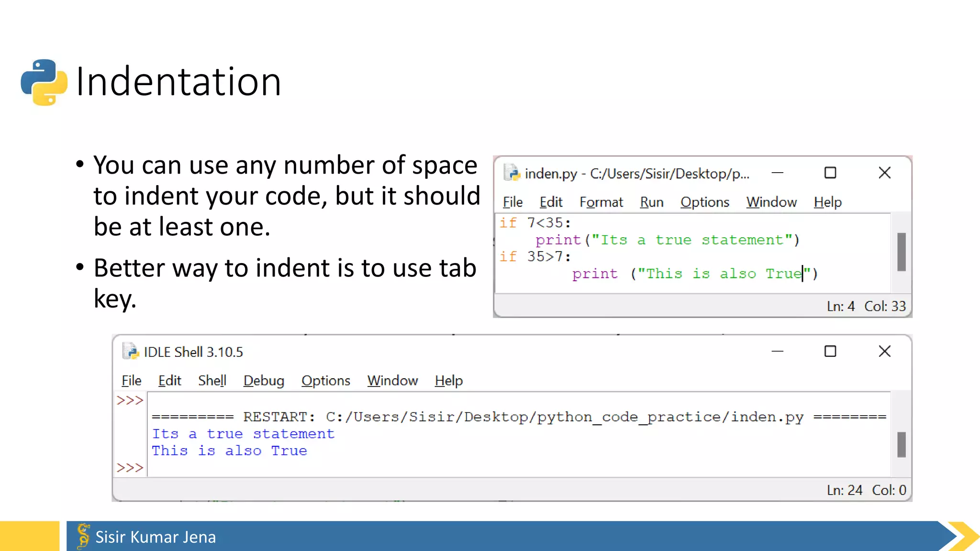Open Format menu in inden.py editor

(601, 202)
